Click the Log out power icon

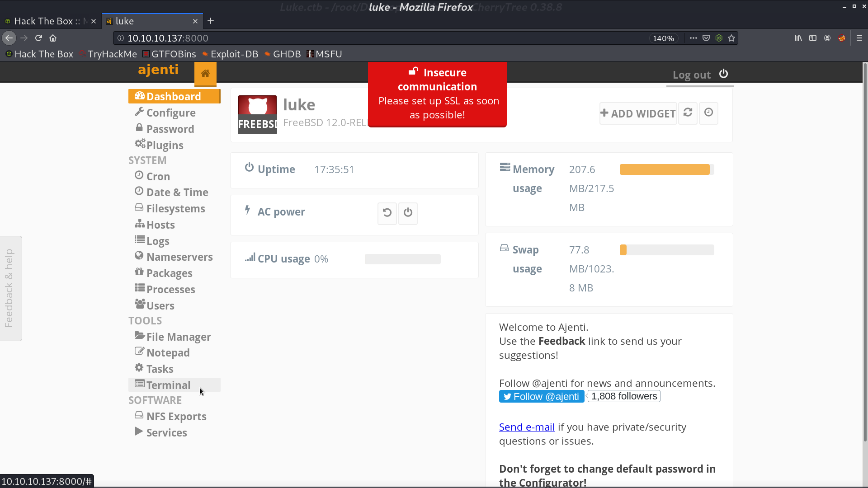pyautogui.click(x=723, y=74)
